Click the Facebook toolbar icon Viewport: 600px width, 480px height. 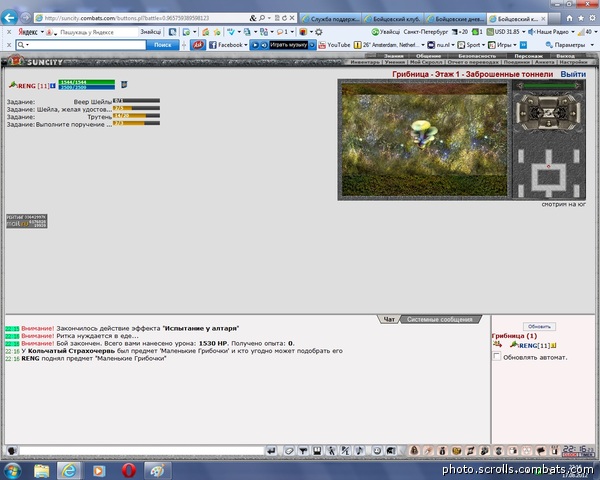(x=213, y=45)
